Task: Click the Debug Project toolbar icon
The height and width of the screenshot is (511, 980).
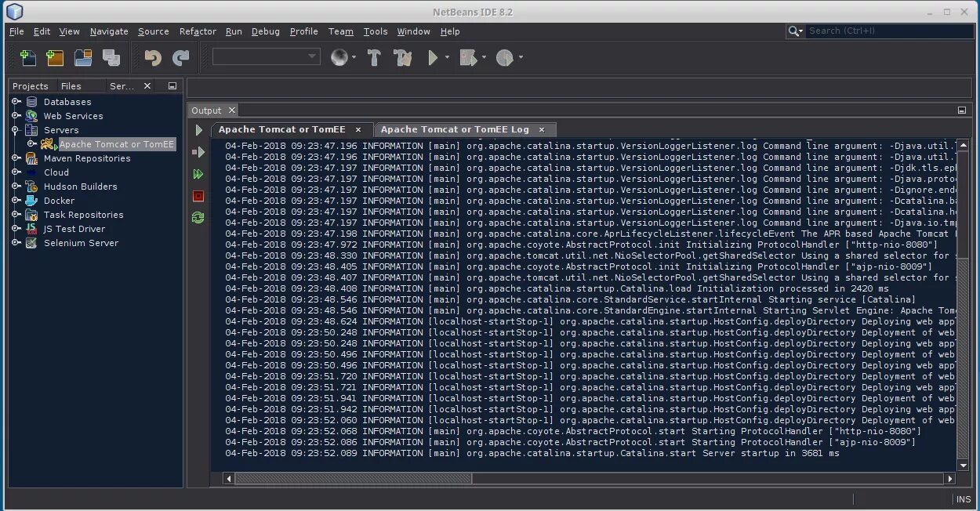Action: point(468,57)
